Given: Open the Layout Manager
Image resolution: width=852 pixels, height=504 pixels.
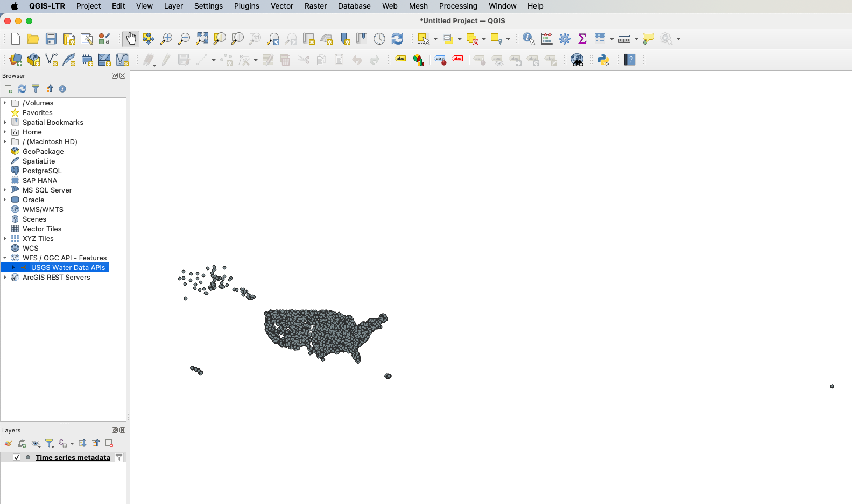Looking at the screenshot, I should click(x=87, y=39).
